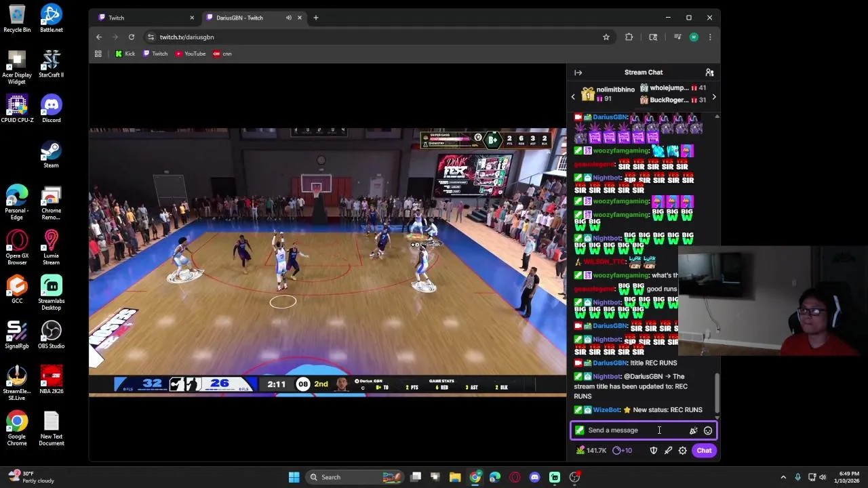The width and height of the screenshot is (868, 488).
Task: Collapse the Stream Chat panel arrow
Action: click(578, 73)
